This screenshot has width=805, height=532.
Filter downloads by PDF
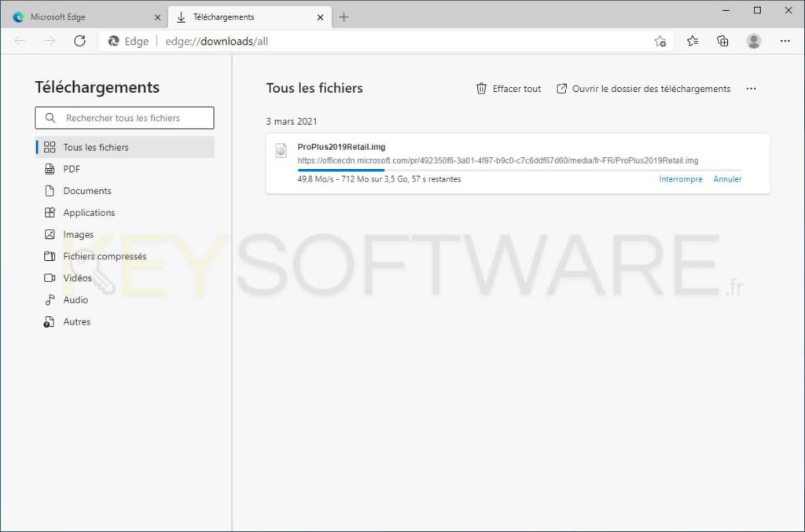(x=125, y=169)
